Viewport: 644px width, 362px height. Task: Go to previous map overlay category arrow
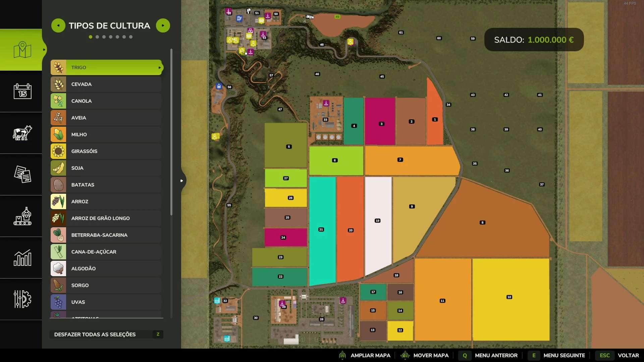click(x=58, y=25)
